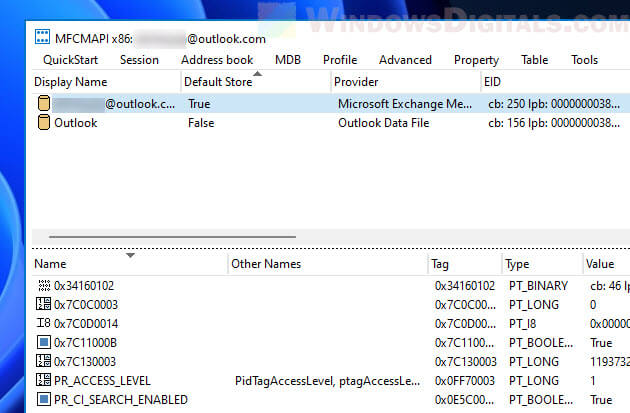630x413 pixels.
Task: Select the @outlook.c... store display name
Action: 114,104
